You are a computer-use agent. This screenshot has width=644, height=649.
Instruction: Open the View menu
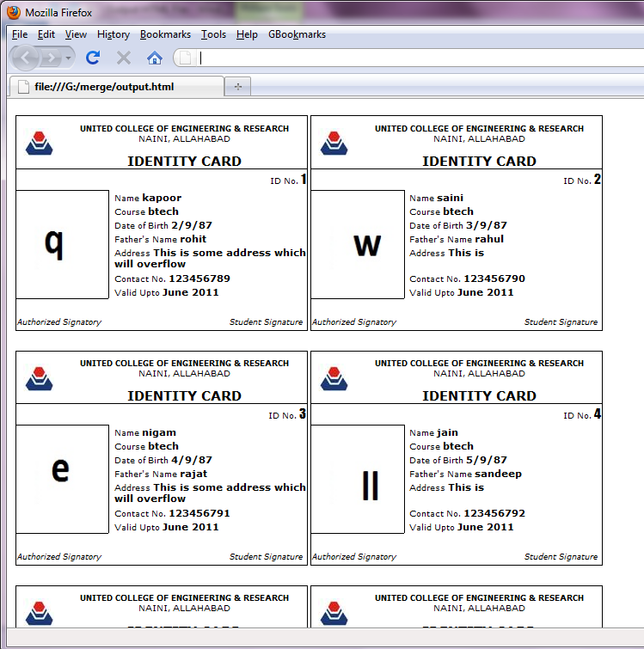pyautogui.click(x=76, y=34)
